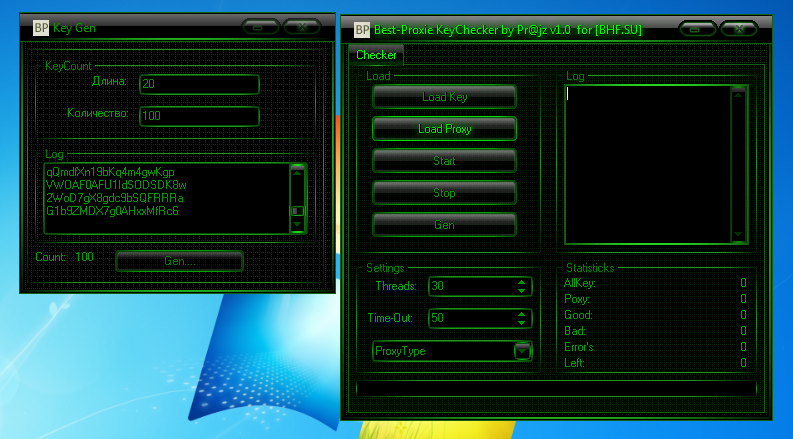793x439 pixels.
Task: Start the key checking process
Action: (x=445, y=161)
